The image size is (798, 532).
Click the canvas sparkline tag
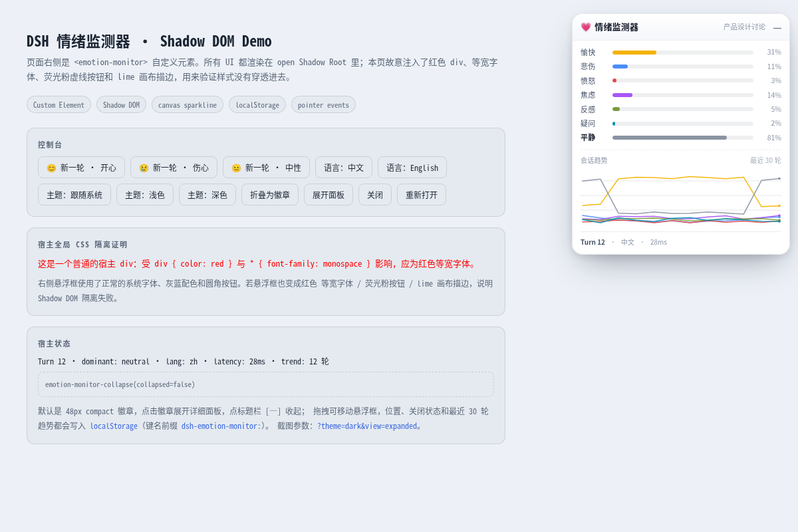click(x=188, y=104)
